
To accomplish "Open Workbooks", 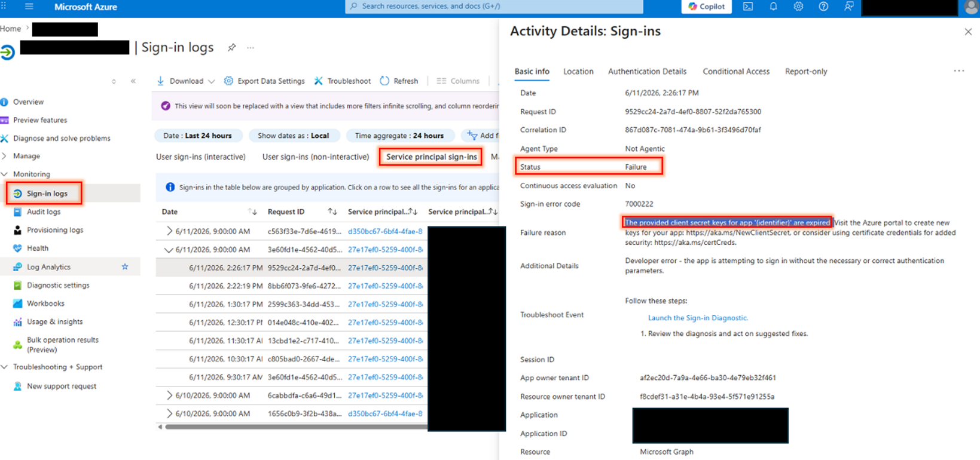I will pyautogui.click(x=45, y=303).
